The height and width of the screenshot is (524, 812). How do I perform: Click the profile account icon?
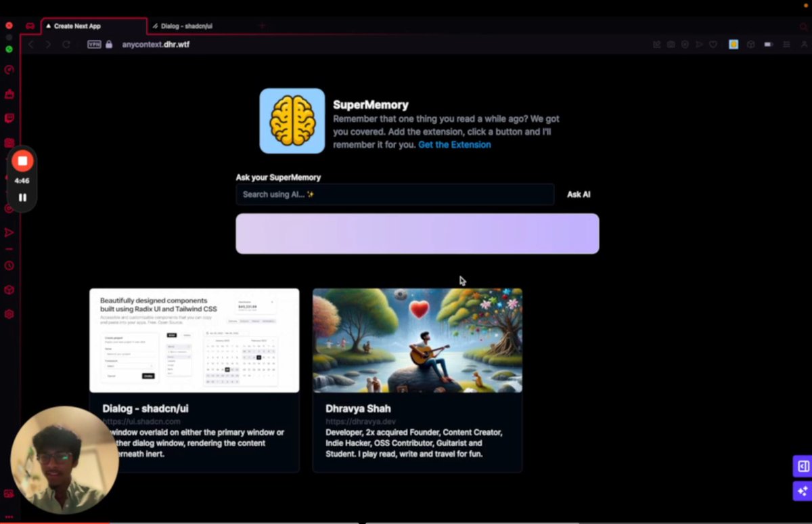point(804,45)
